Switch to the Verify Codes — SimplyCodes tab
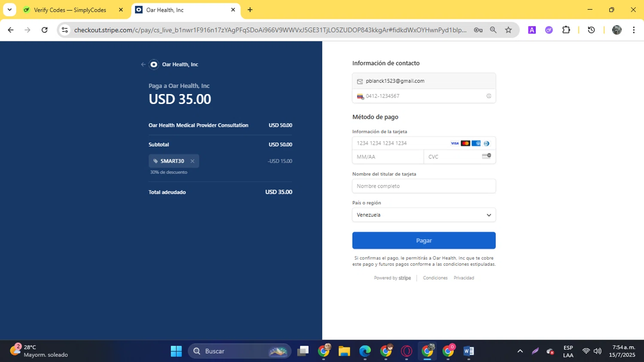Screen dimensions: 644x362 point(70,10)
